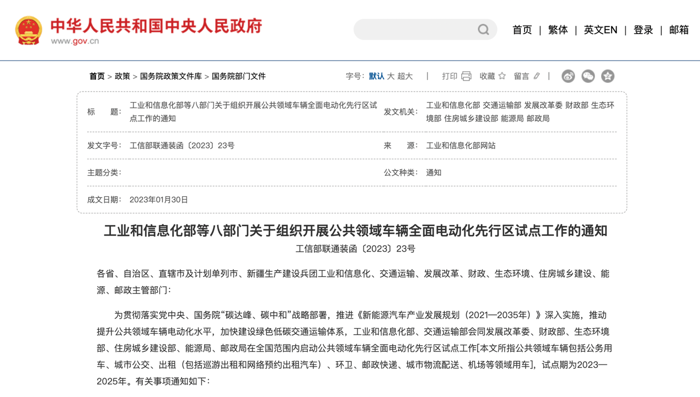The height and width of the screenshot is (397, 700).
Task: Click the 收藏 favorite text
Action: (487, 76)
